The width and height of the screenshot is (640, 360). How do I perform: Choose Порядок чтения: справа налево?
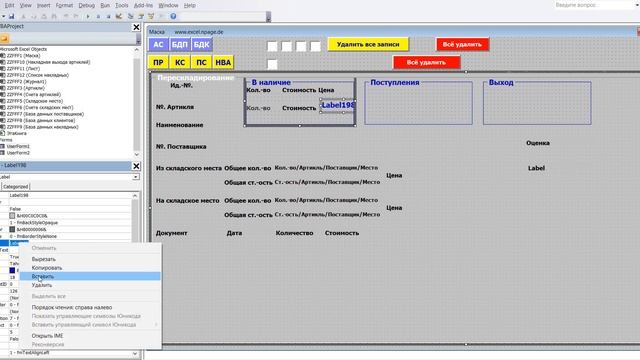tap(90, 307)
